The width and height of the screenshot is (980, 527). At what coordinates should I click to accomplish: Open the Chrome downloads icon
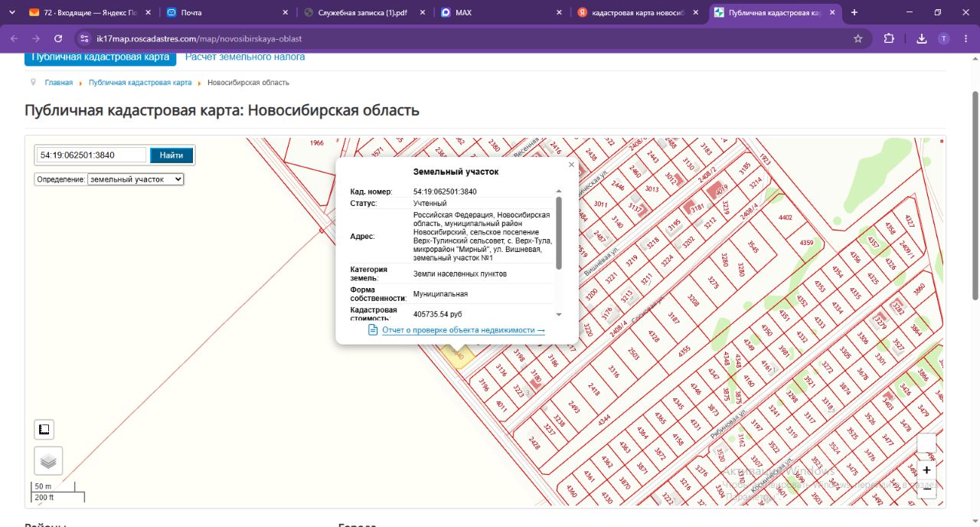[x=922, y=38]
